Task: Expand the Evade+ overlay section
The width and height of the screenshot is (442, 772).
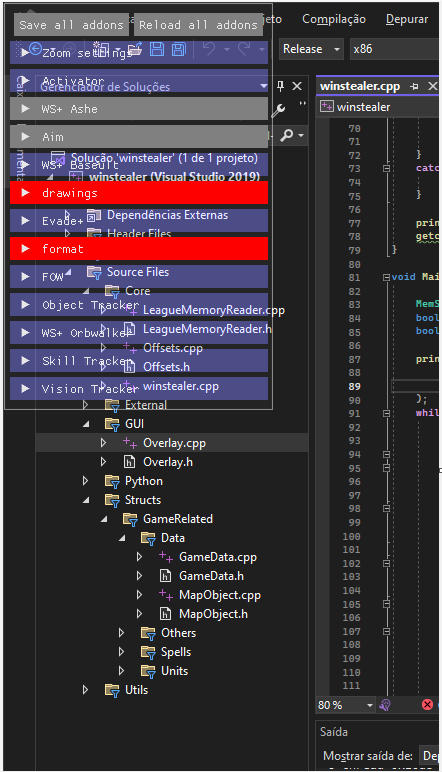Action: coord(139,221)
